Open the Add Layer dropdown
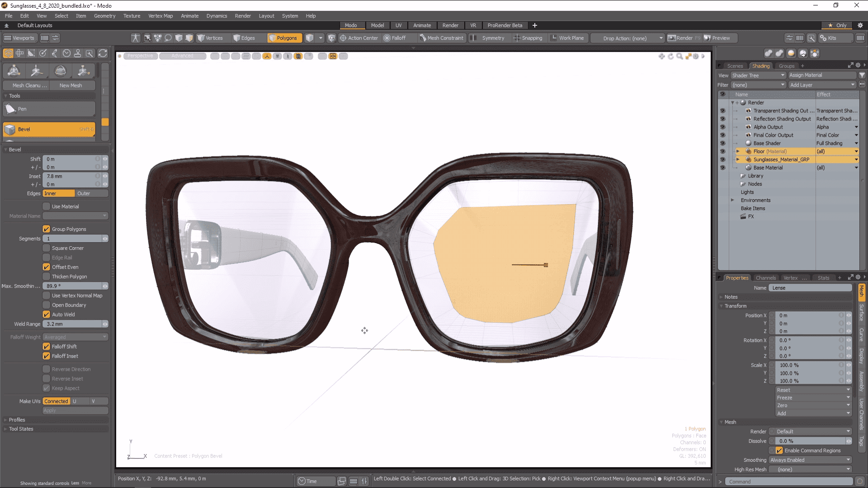 pyautogui.click(x=822, y=85)
